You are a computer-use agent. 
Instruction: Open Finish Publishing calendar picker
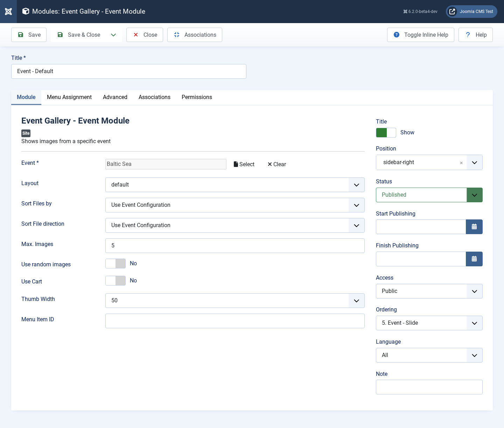[474, 259]
